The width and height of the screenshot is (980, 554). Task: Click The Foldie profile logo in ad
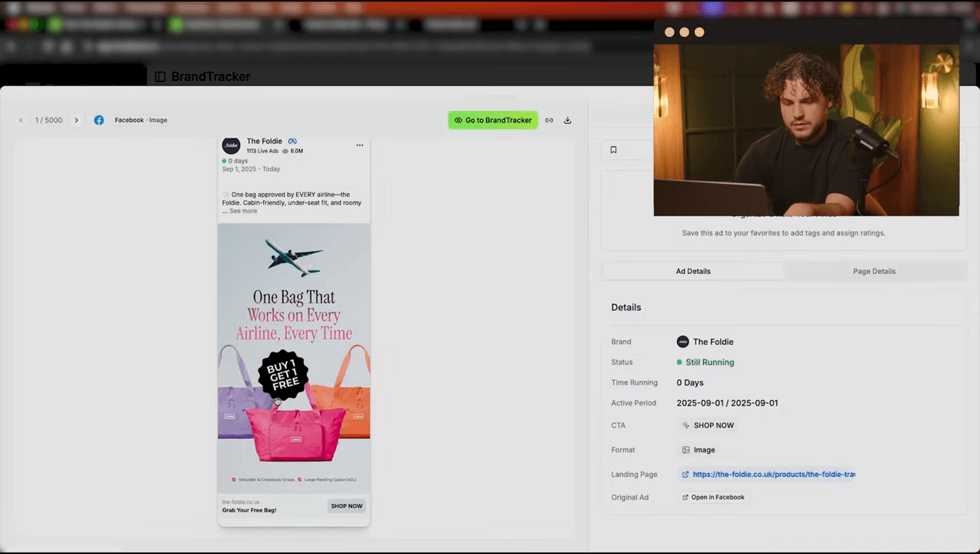[231, 145]
